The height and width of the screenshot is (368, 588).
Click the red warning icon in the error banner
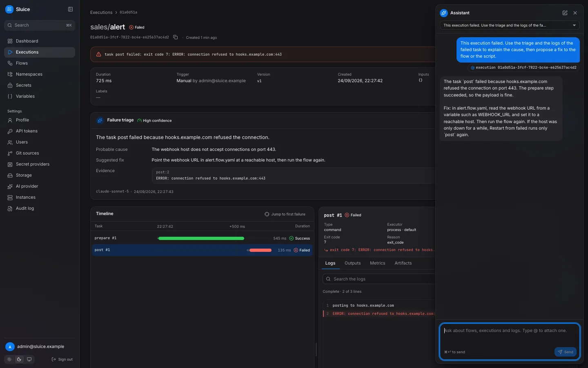(x=98, y=54)
